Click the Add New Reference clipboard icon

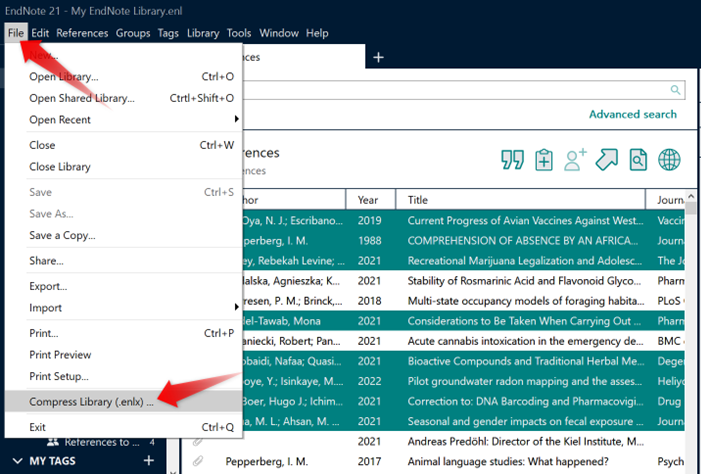[x=544, y=160]
